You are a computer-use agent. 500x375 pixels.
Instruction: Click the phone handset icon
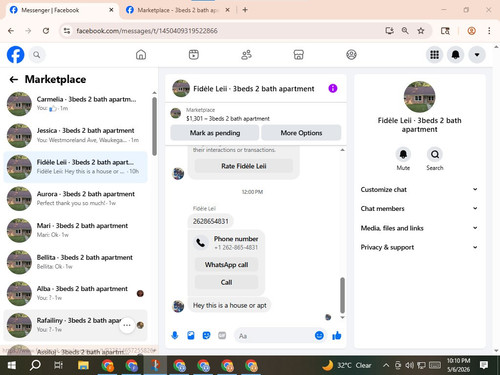[201, 243]
